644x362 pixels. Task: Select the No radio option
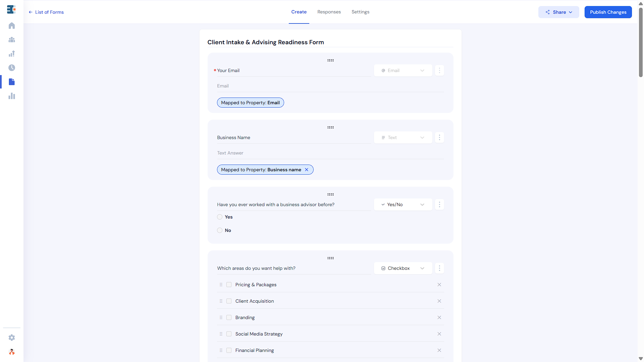[220, 230]
